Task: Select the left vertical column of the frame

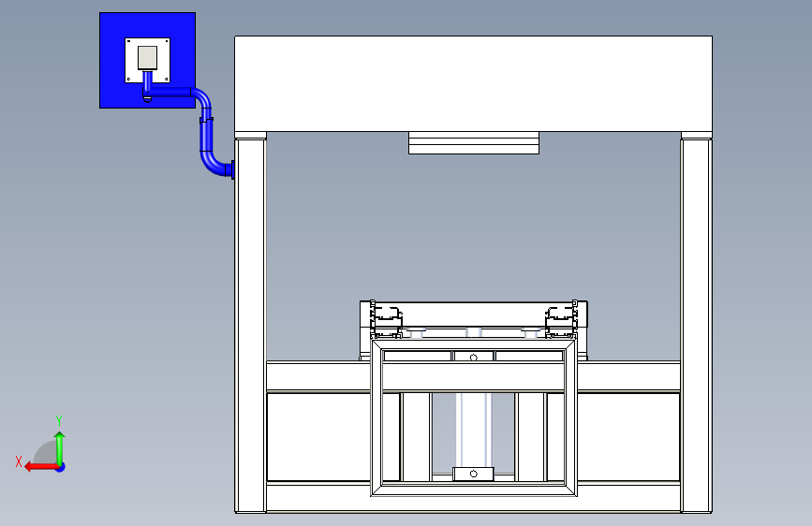Action: (x=251, y=325)
